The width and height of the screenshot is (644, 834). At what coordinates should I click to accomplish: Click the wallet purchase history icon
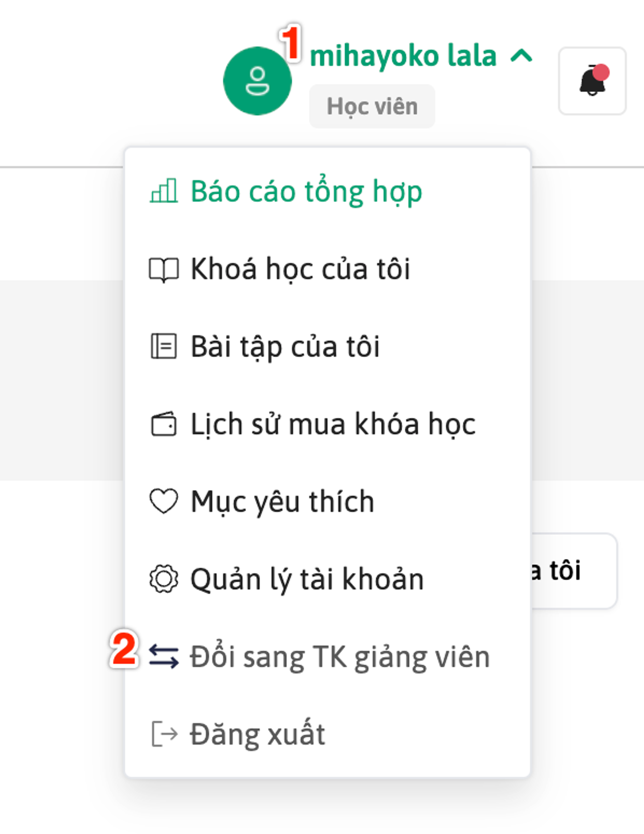[x=164, y=424]
